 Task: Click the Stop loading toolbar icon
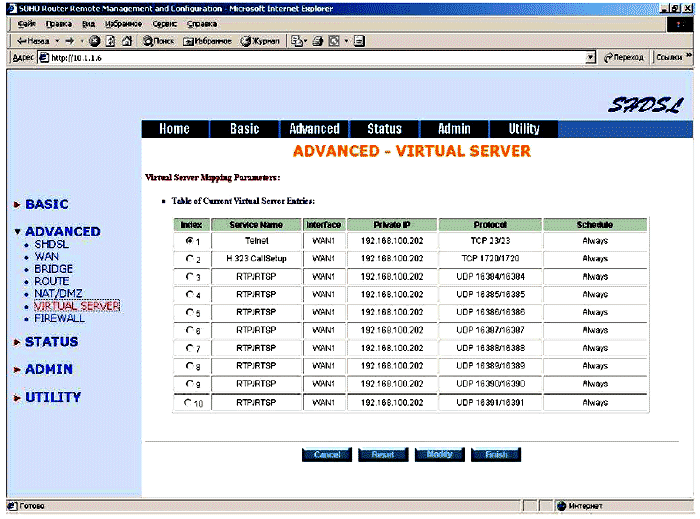(94, 41)
